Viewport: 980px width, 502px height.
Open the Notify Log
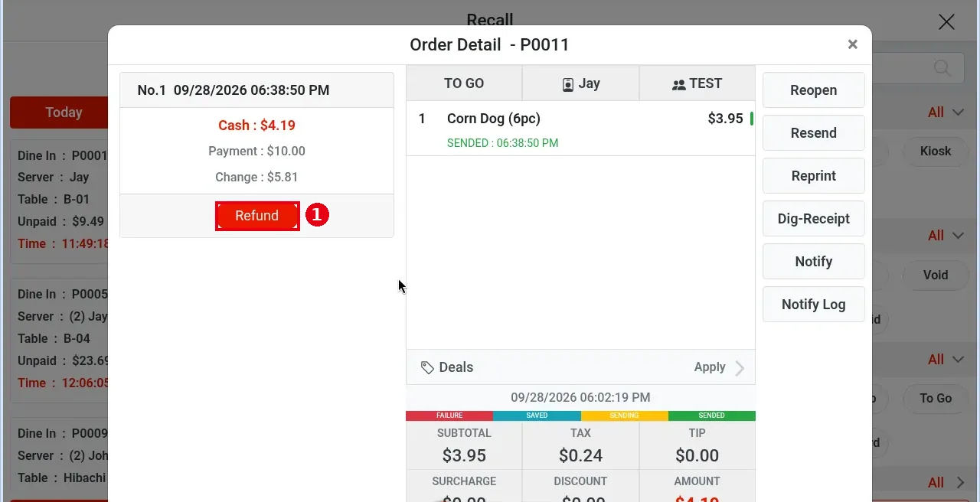(x=814, y=305)
